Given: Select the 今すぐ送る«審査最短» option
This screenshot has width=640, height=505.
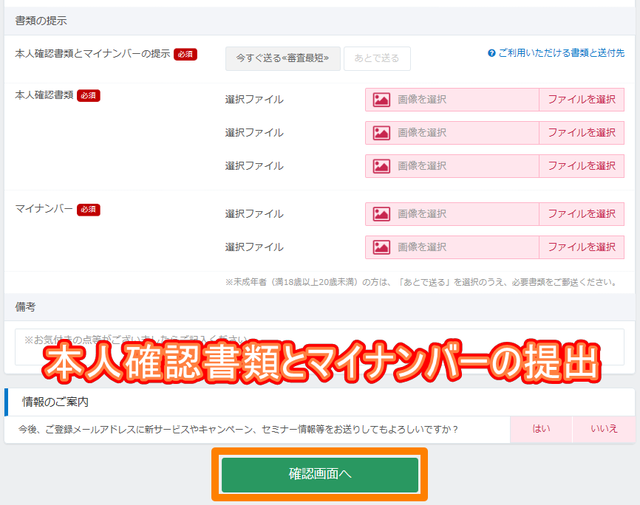Looking at the screenshot, I should point(282,58).
